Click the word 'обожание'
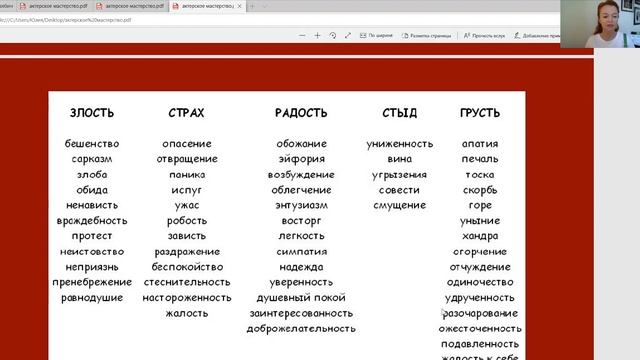Screen dimensions: 640x360 301,144
